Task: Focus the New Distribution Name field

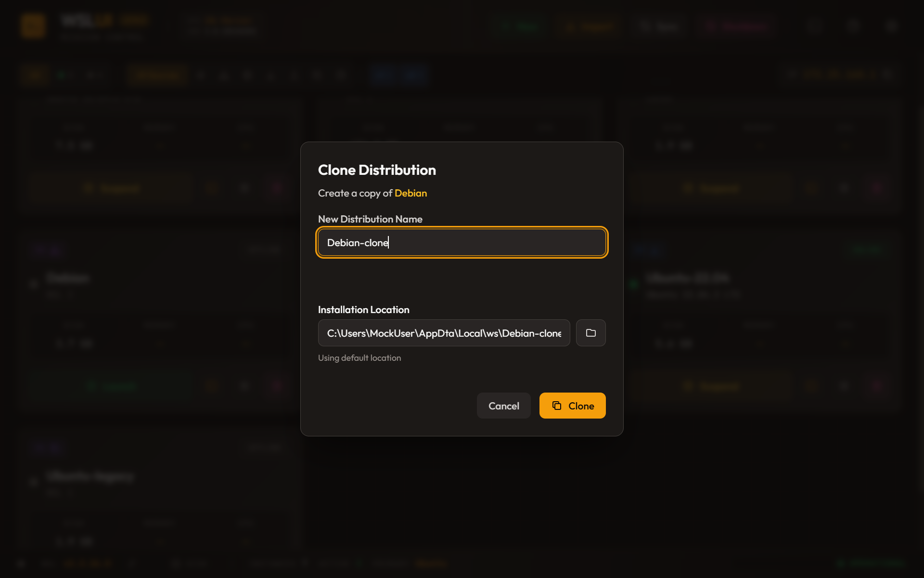Action: [462, 242]
